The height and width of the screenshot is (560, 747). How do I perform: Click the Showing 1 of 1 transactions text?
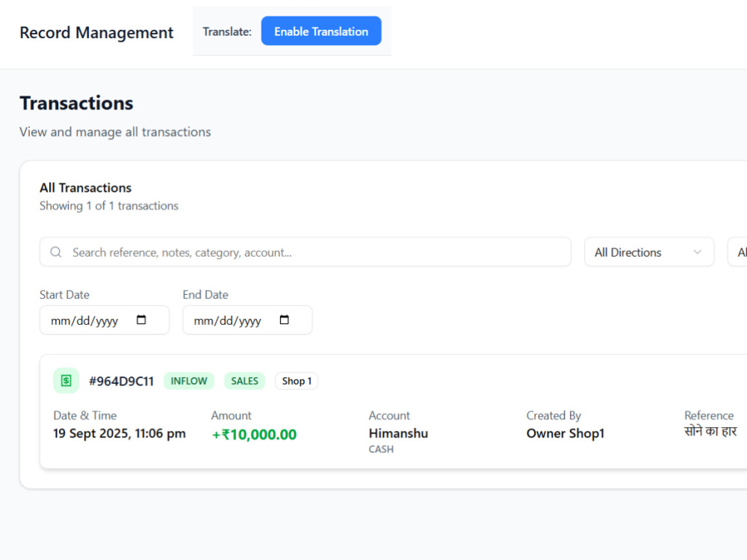point(108,206)
